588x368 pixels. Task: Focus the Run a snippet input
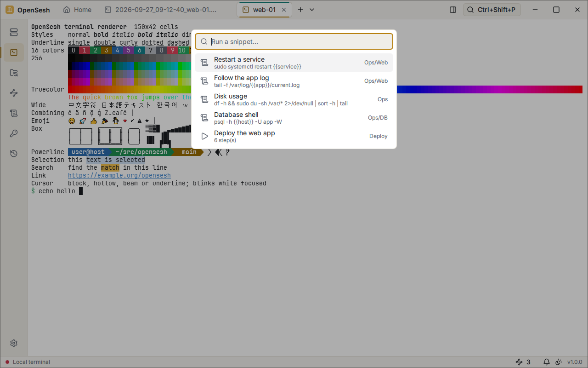click(x=294, y=41)
